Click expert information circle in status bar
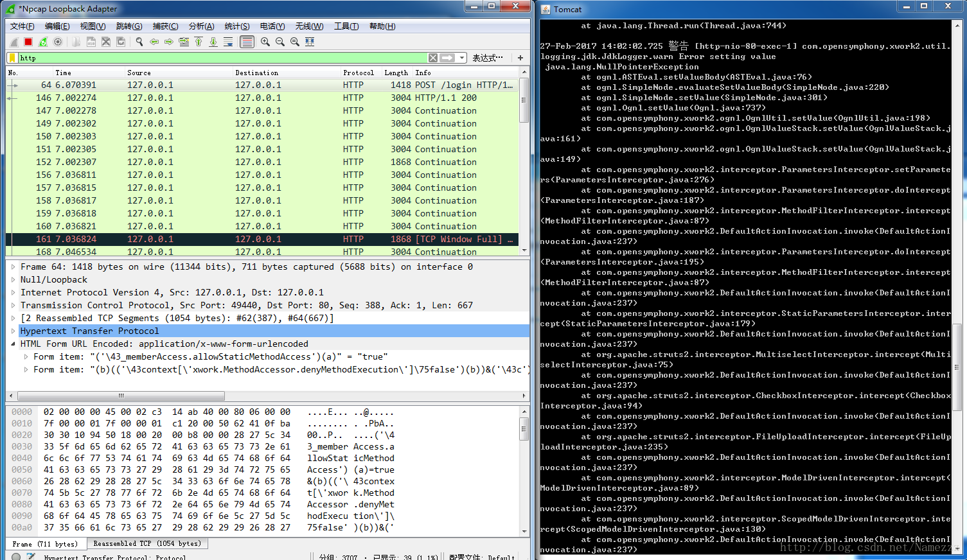The image size is (967, 560). (16, 557)
